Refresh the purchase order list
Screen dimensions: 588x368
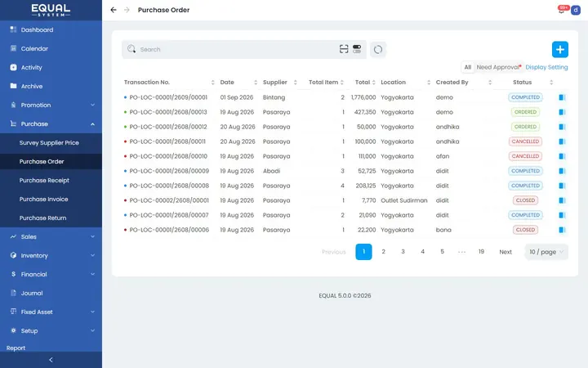378,50
